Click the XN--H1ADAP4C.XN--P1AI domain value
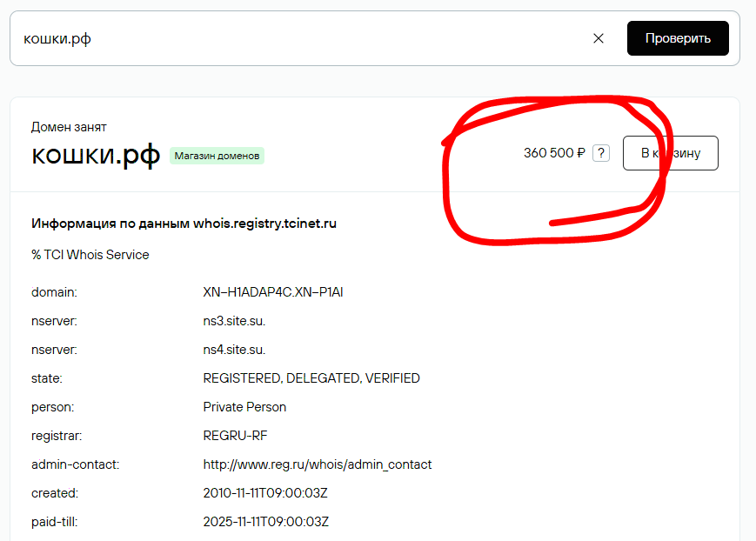 (x=272, y=292)
